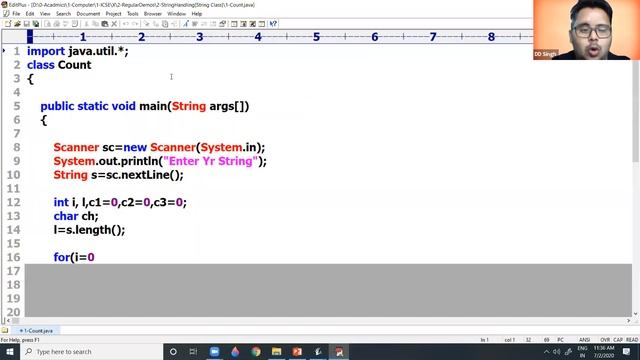Viewport: 640px width, 360px height.
Task: Click the Delete X toolbar icon
Action: tap(114, 24)
